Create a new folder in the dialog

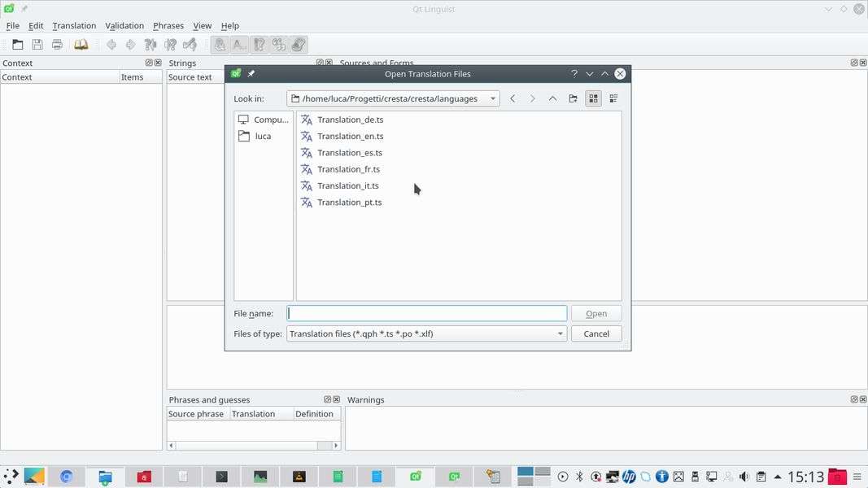point(573,98)
